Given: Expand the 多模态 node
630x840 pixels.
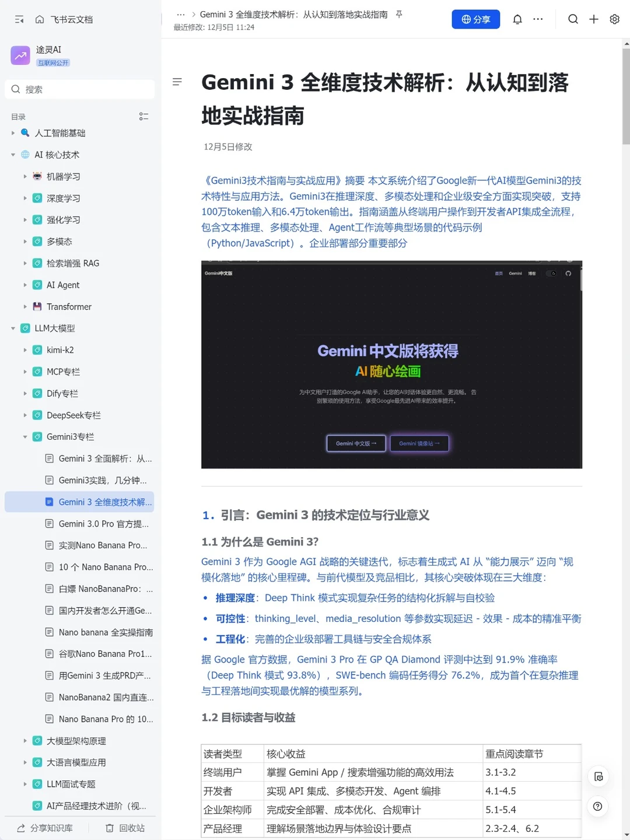Looking at the screenshot, I should (x=25, y=241).
